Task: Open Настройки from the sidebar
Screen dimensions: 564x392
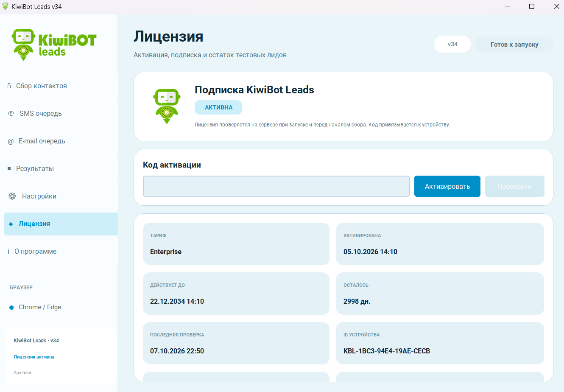Action: (61, 196)
